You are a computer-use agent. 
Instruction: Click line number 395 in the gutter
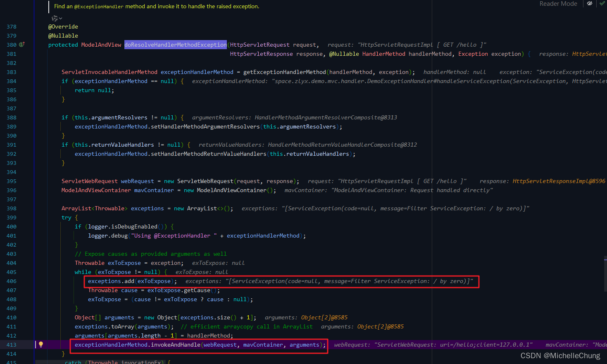click(12, 181)
